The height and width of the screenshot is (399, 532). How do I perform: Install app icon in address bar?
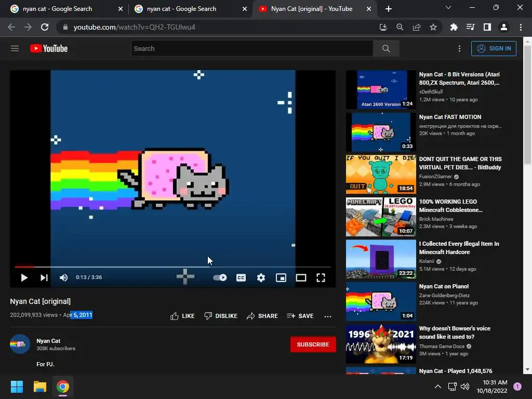(383, 27)
